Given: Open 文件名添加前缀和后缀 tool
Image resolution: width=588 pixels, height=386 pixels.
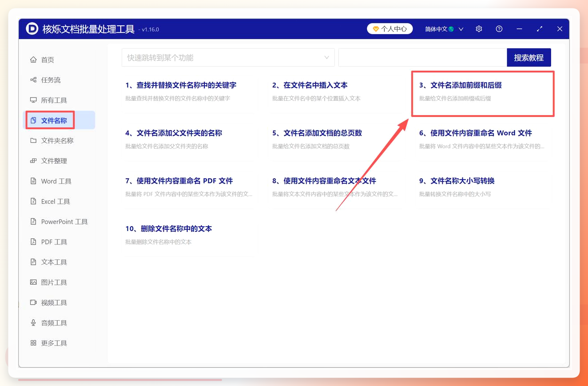Looking at the screenshot, I should 461,85.
